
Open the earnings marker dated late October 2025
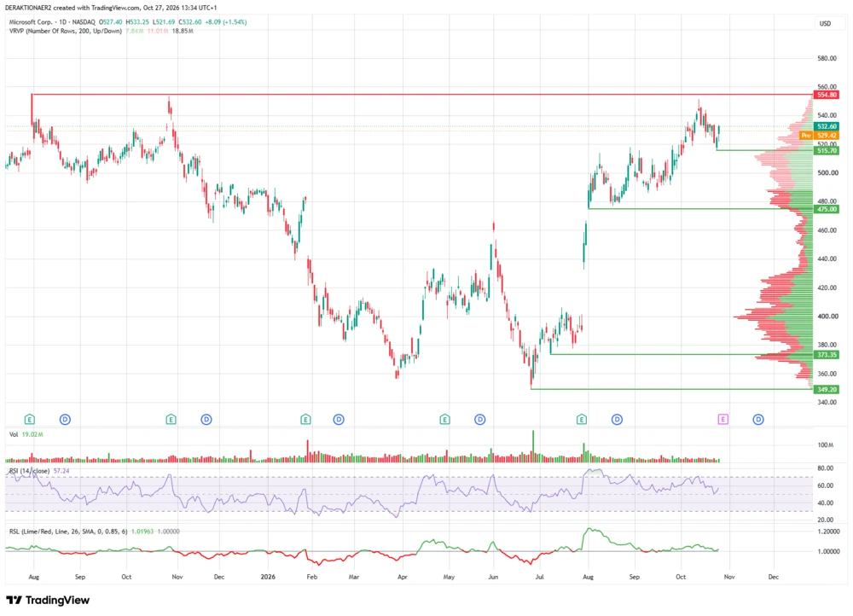coord(171,419)
